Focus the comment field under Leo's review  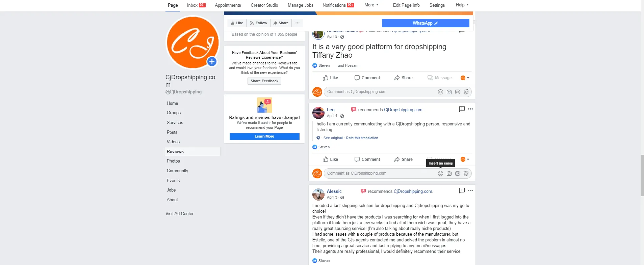click(x=381, y=173)
